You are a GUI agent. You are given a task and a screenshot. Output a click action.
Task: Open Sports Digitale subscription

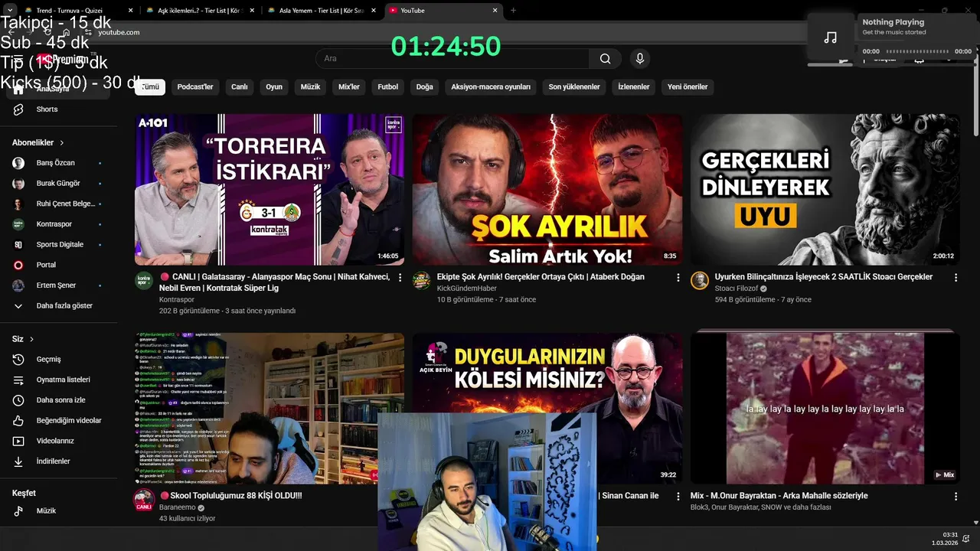58,245
